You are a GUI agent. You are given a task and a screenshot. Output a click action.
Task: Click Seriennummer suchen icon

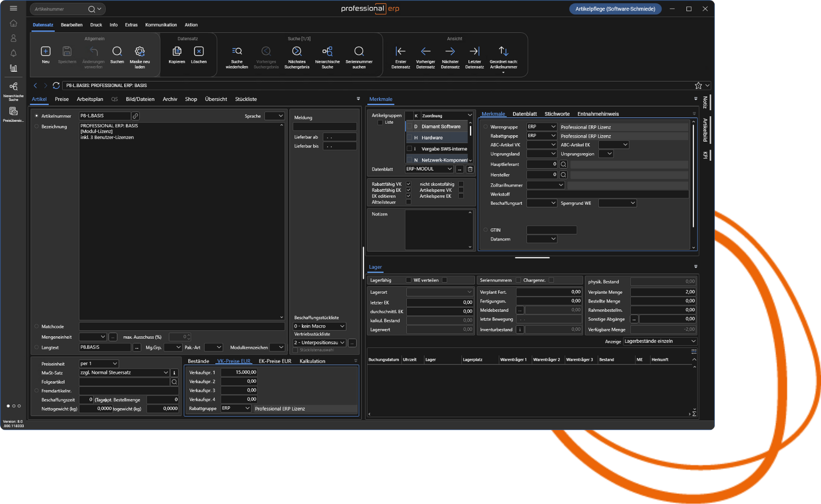pyautogui.click(x=359, y=51)
